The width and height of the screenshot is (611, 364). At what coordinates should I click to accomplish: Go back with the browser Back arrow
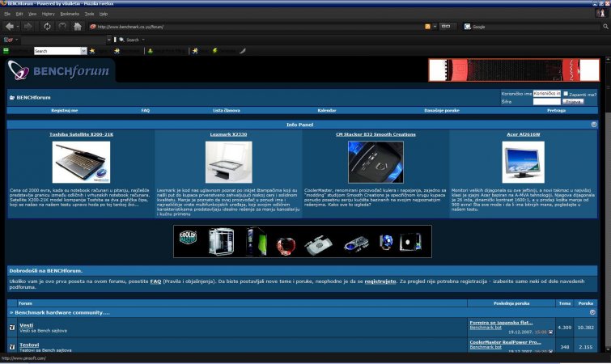(10, 27)
